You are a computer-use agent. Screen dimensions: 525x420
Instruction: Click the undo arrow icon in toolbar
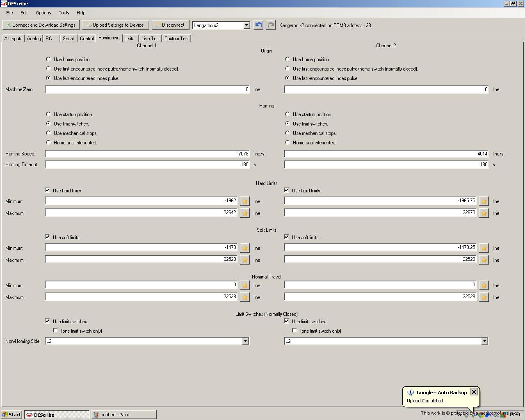(x=258, y=25)
